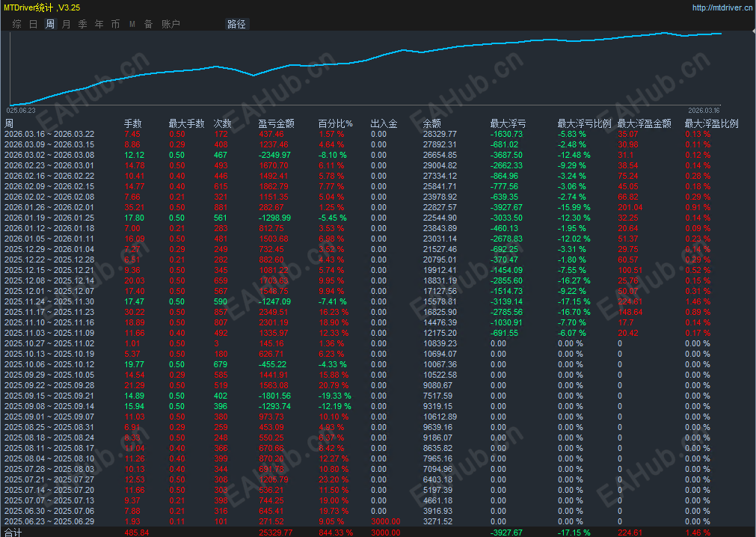756x537 pixels.
Task: Click the 盈亏金额 column header
Action: tap(276, 123)
